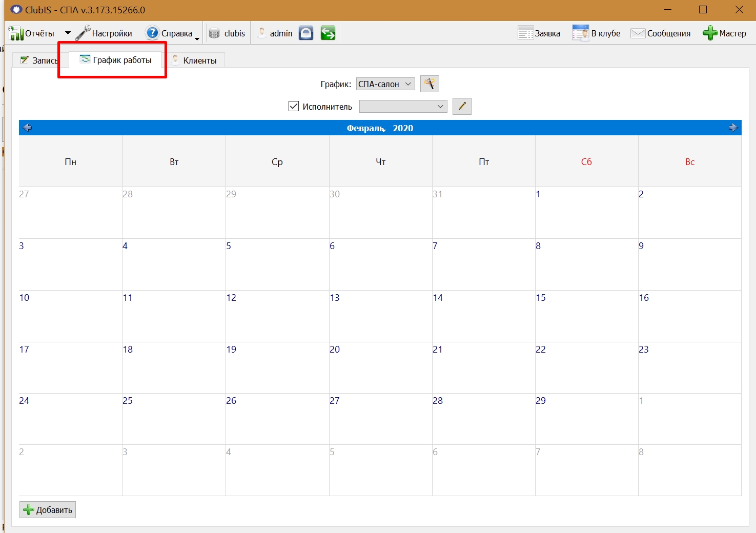Click the Февраль month label
The image size is (756, 533).
pyautogui.click(x=365, y=128)
